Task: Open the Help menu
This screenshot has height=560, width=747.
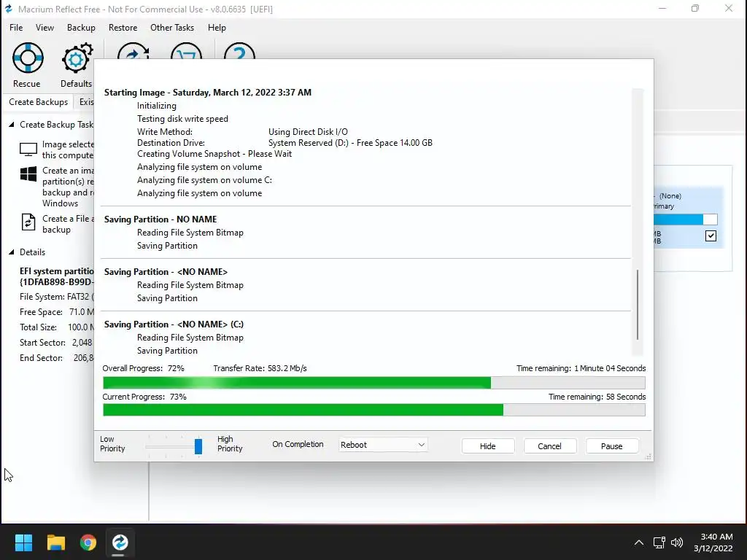Action: pyautogui.click(x=217, y=28)
